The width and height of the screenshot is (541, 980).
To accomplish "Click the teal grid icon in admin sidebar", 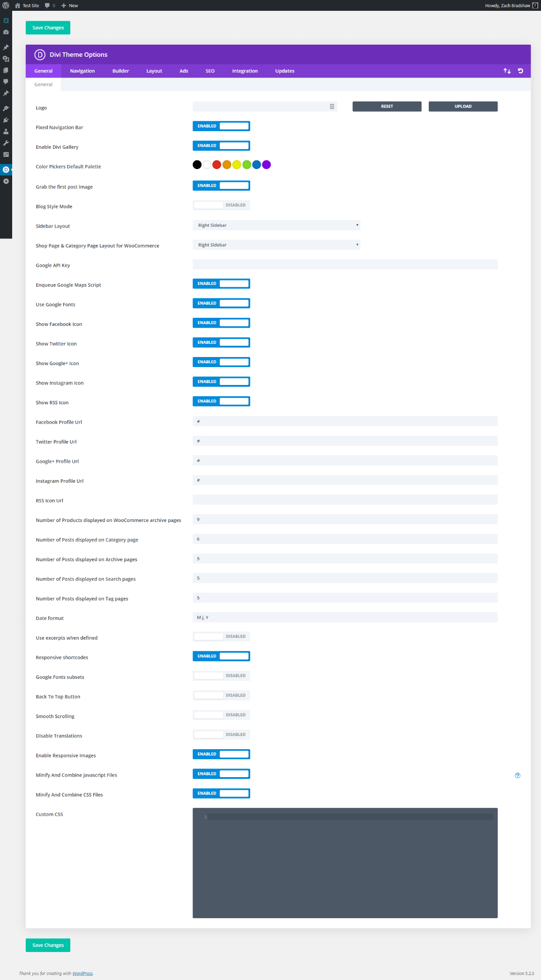I will click(x=6, y=21).
